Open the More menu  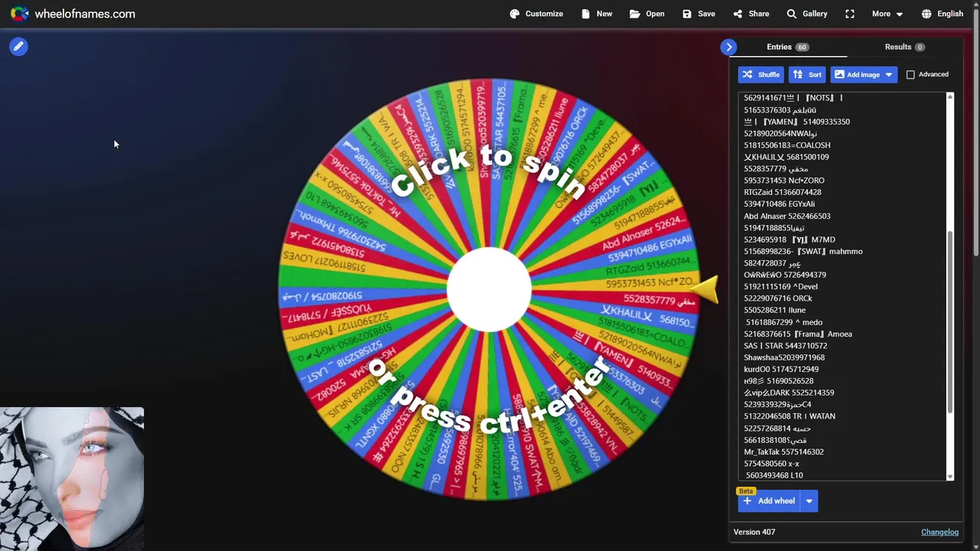click(x=887, y=14)
